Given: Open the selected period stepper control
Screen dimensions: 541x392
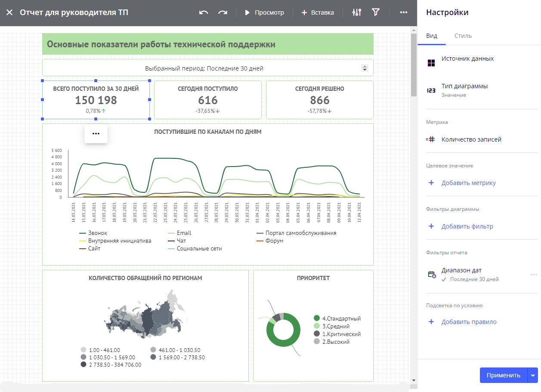Looking at the screenshot, I should 365,68.
